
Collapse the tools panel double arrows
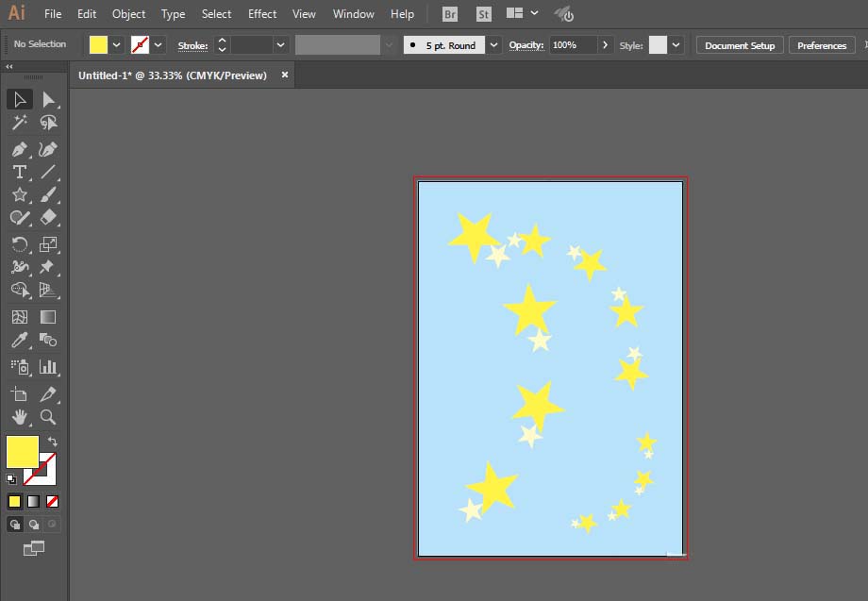pos(8,66)
